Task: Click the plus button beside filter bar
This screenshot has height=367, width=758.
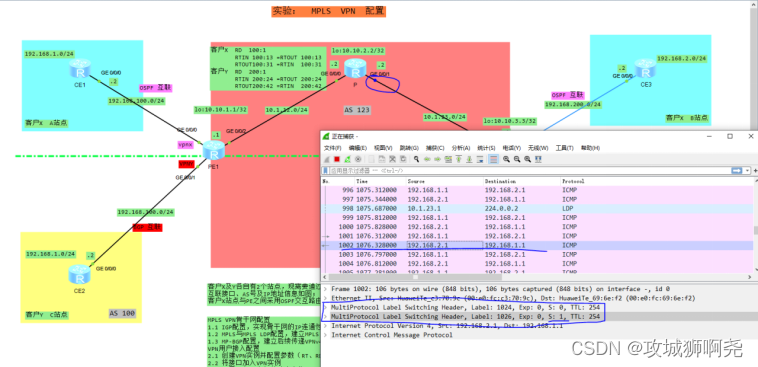Action: tap(755, 171)
